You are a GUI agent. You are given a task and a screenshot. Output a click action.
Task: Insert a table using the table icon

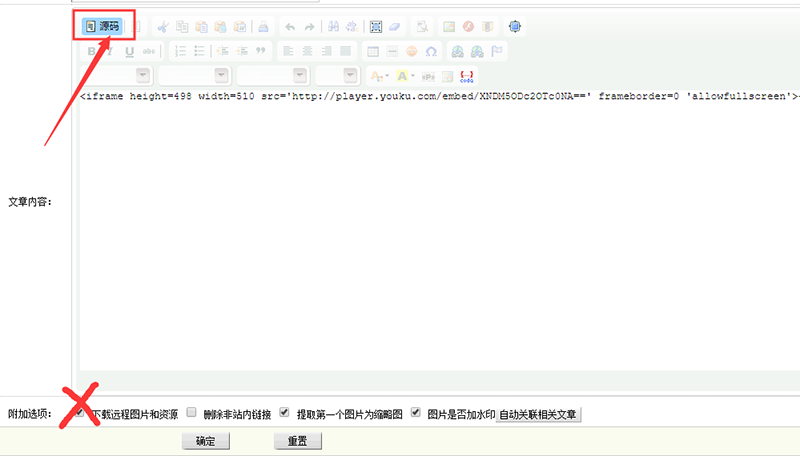[373, 51]
